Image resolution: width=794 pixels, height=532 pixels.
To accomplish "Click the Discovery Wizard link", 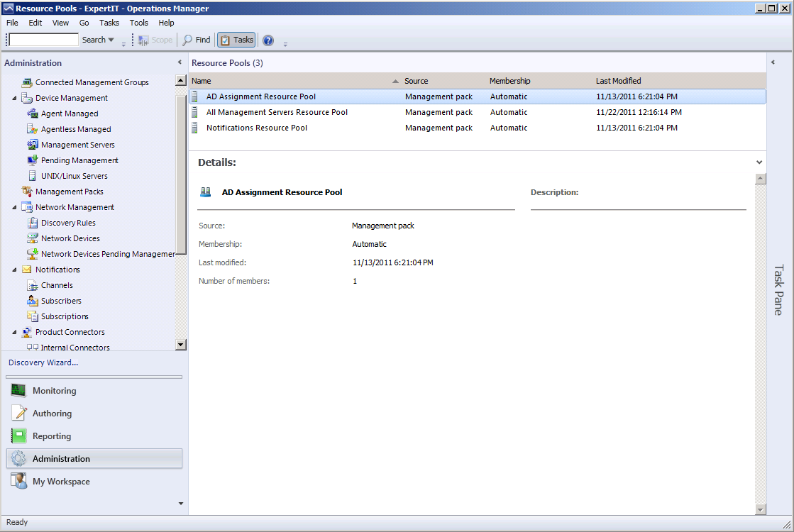I will [43, 362].
